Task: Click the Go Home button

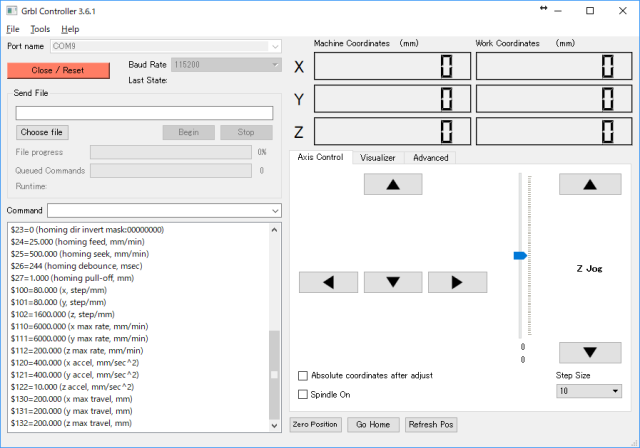Action: [373, 424]
